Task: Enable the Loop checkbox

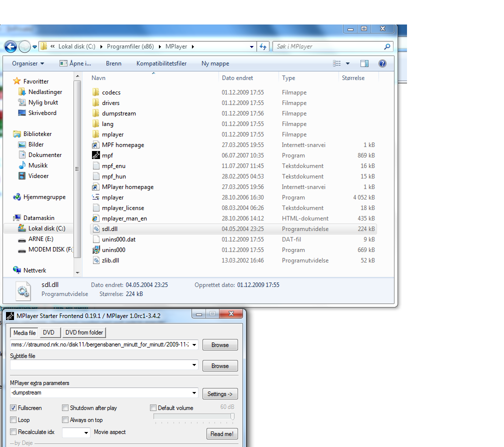Action: point(13,420)
